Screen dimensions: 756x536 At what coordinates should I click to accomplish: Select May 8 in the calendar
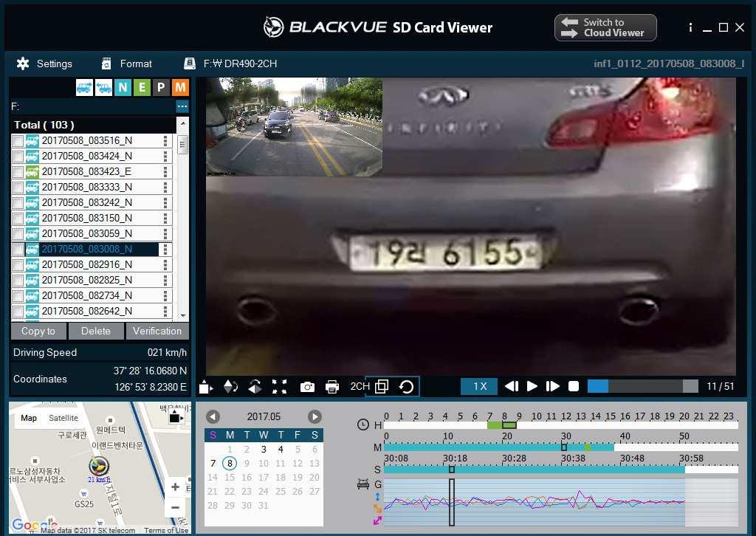pos(230,463)
